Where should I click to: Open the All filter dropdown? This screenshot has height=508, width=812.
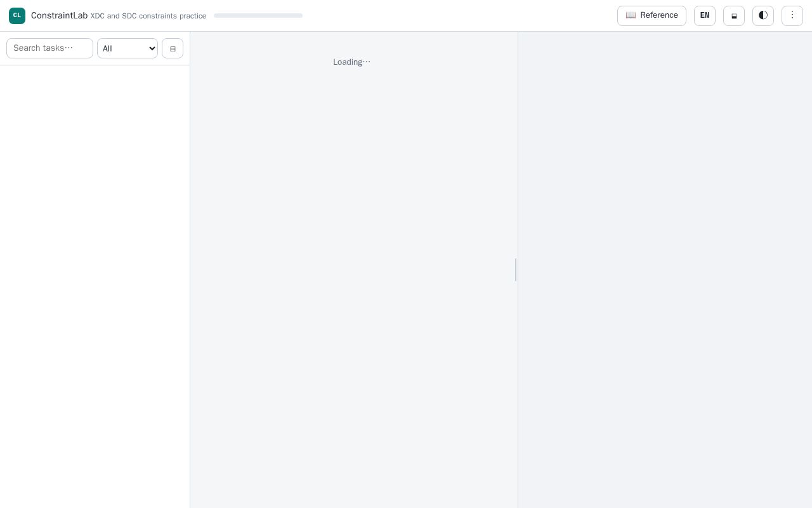click(x=128, y=48)
